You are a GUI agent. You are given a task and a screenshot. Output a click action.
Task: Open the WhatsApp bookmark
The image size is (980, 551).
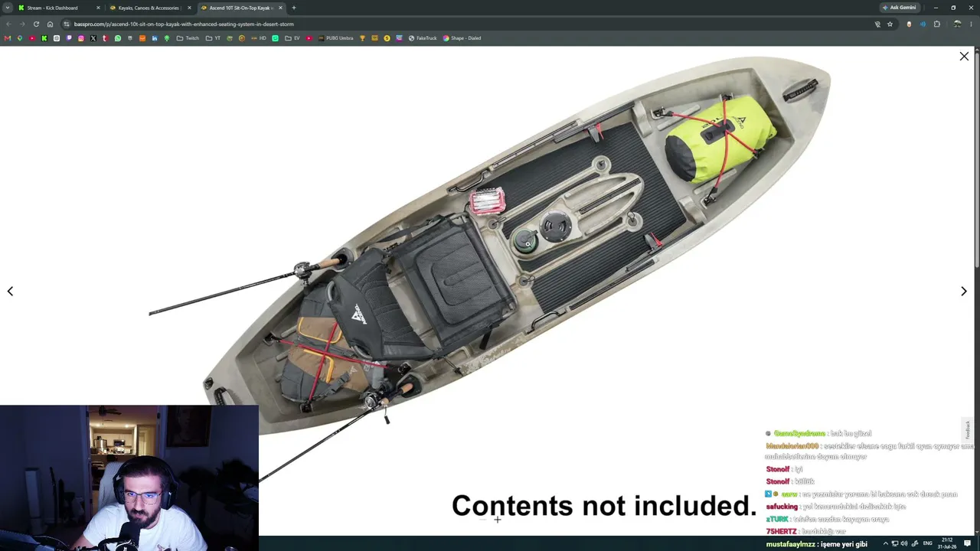click(118, 38)
